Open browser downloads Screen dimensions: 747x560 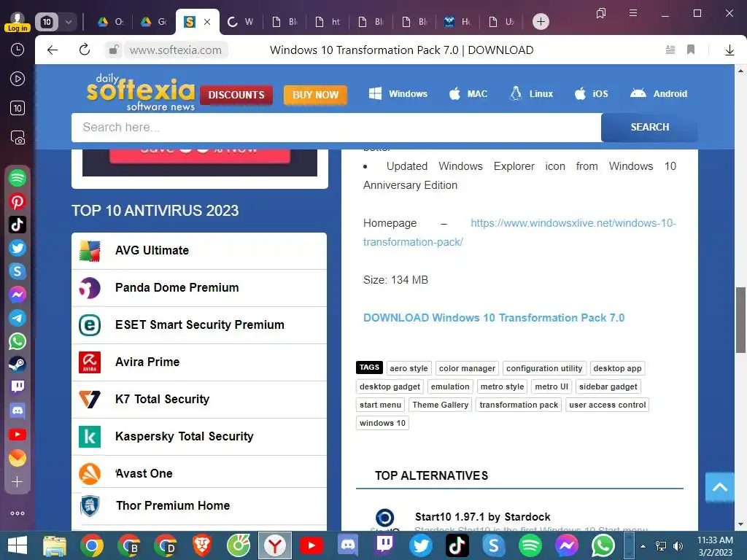(729, 50)
